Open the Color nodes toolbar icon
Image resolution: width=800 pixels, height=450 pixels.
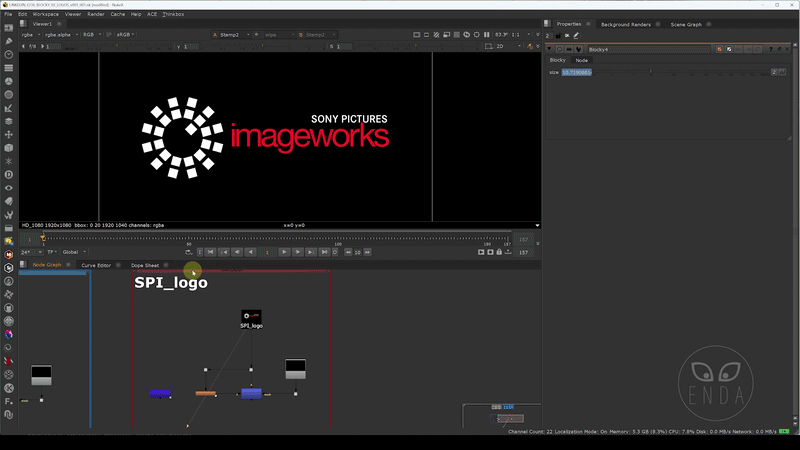(x=9, y=81)
